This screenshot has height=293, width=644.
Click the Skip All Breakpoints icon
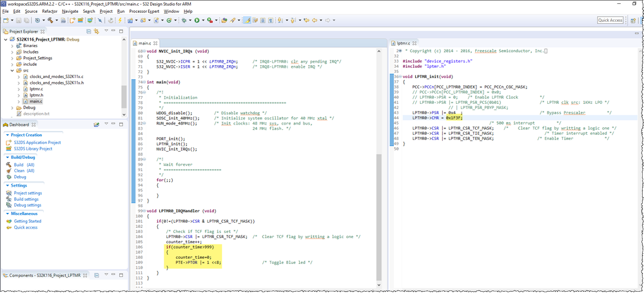(x=100, y=20)
